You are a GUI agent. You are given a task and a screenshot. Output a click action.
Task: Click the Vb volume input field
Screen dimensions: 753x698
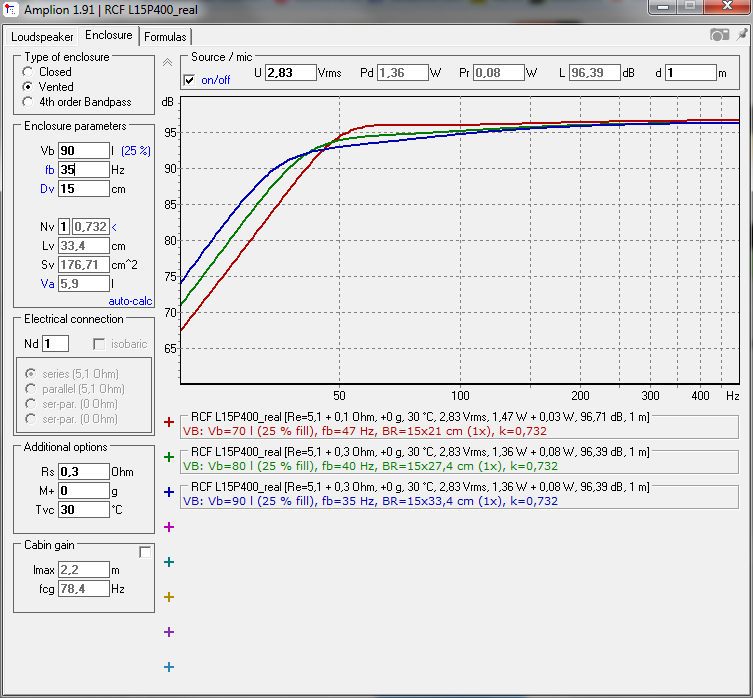[x=84, y=150]
